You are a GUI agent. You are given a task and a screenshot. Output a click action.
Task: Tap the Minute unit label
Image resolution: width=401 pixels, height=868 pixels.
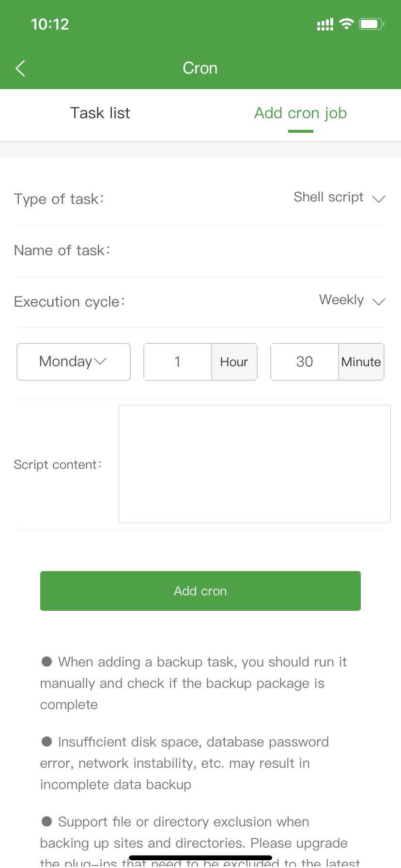click(x=361, y=362)
